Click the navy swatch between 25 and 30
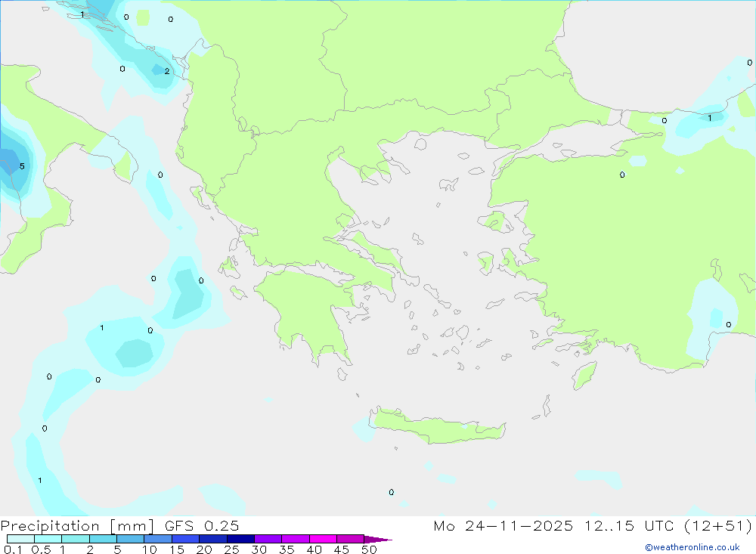This screenshot has height=554, width=756. pyautogui.click(x=240, y=539)
